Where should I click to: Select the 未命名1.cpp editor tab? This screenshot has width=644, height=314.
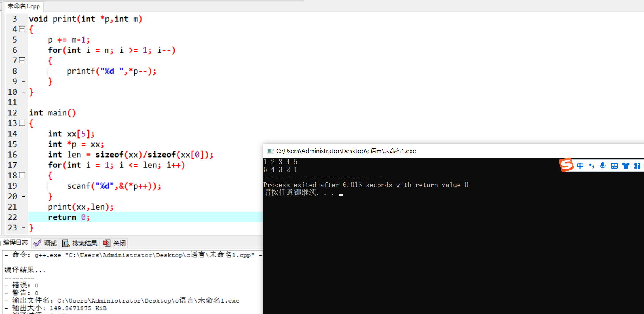point(24,6)
